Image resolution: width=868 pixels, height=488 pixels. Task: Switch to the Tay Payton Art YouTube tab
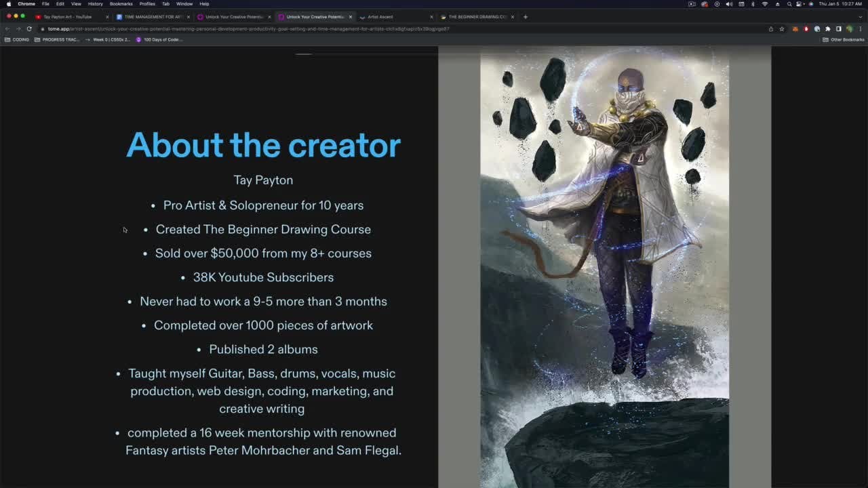click(66, 16)
